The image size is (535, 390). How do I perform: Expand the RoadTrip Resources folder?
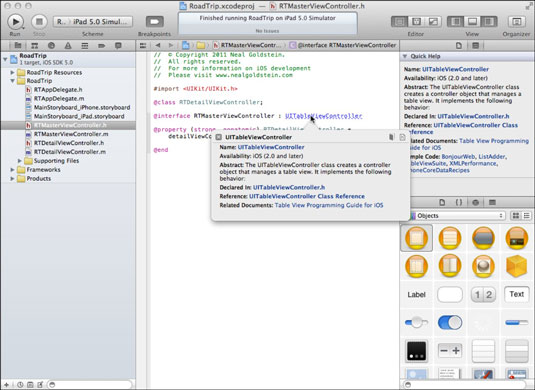[x=12, y=72]
